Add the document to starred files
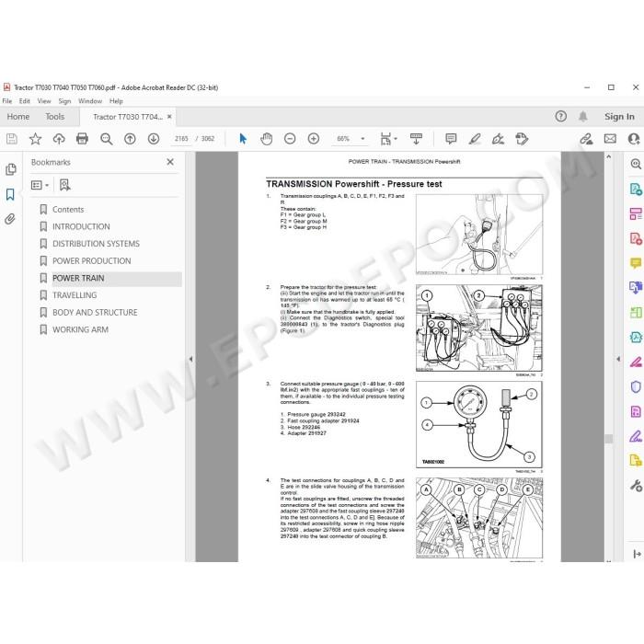Viewport: 644px width, 644px height. pyautogui.click(x=35, y=139)
